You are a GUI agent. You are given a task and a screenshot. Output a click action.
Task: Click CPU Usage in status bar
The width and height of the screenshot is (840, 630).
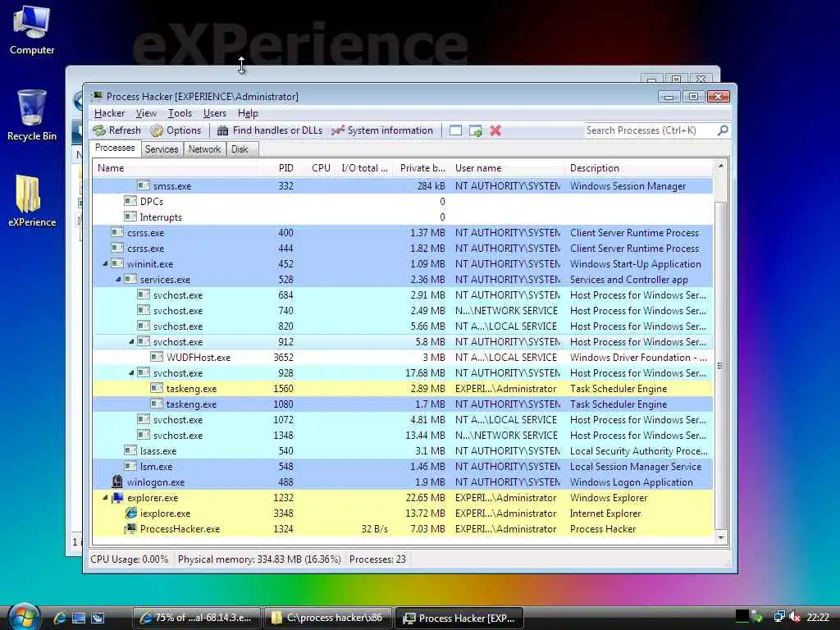click(129, 559)
